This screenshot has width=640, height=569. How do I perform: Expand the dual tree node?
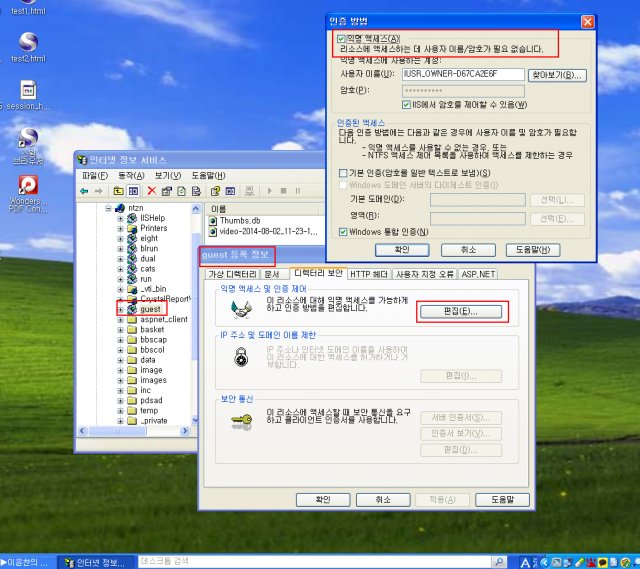[x=120, y=259]
